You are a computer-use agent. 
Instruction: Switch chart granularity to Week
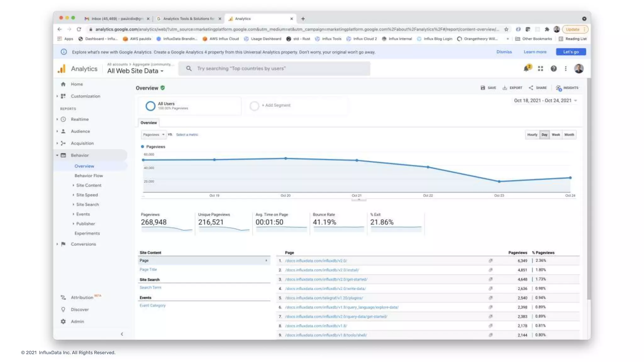[556, 134]
